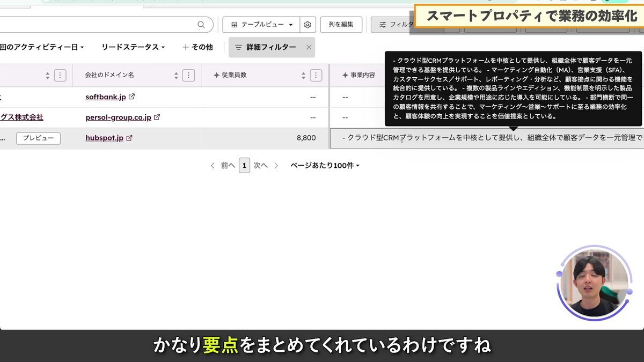Click the filter sliders icon next to フィルタ

[x=383, y=24]
